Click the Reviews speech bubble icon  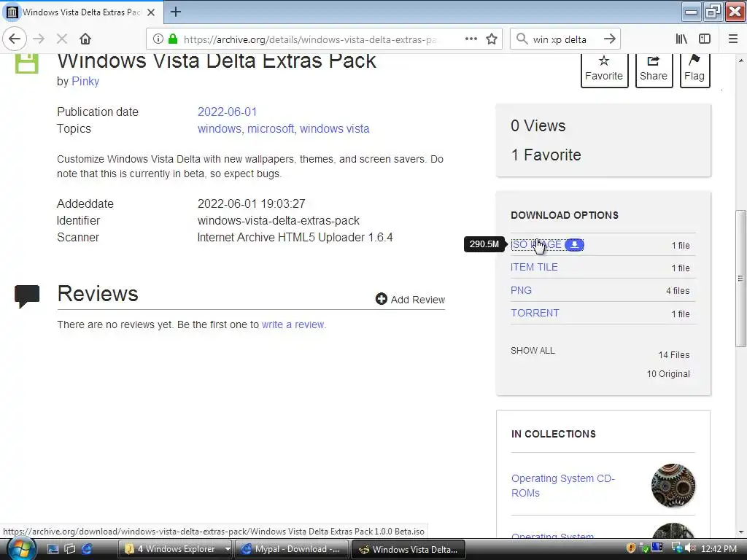[27, 296]
